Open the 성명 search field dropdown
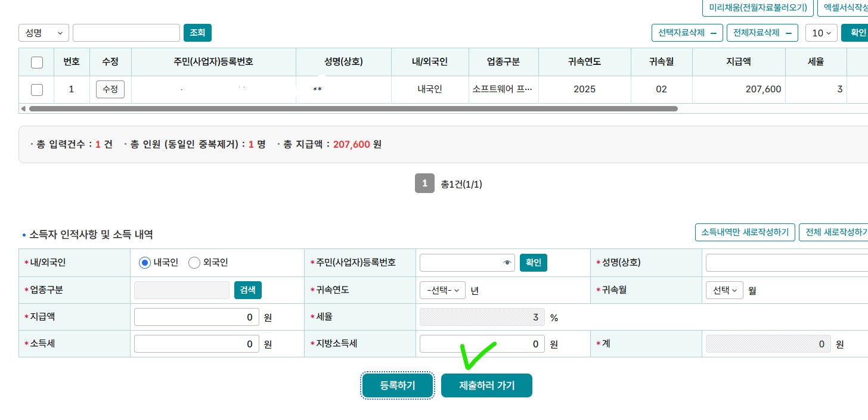This screenshot has height=420, width=868. pyautogui.click(x=44, y=33)
